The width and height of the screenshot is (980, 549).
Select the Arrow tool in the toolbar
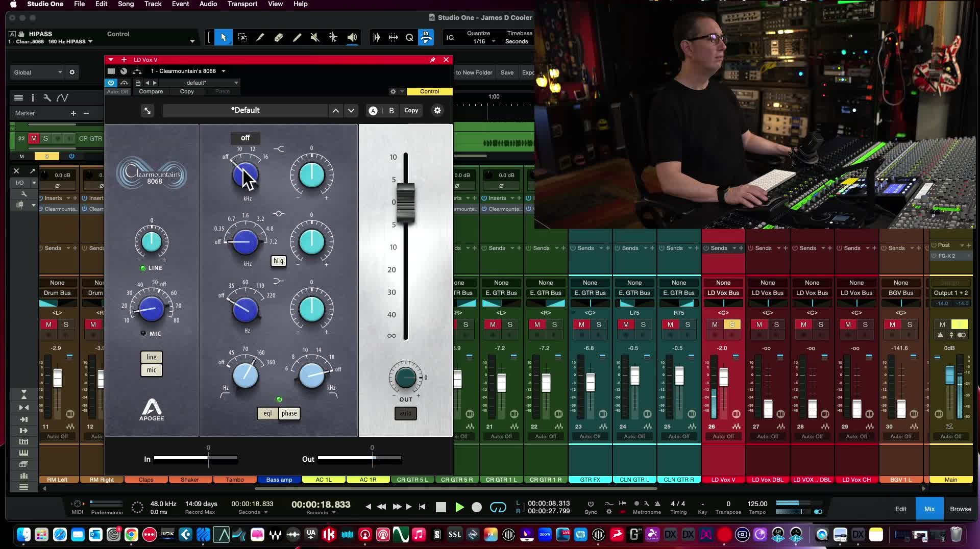point(223,37)
